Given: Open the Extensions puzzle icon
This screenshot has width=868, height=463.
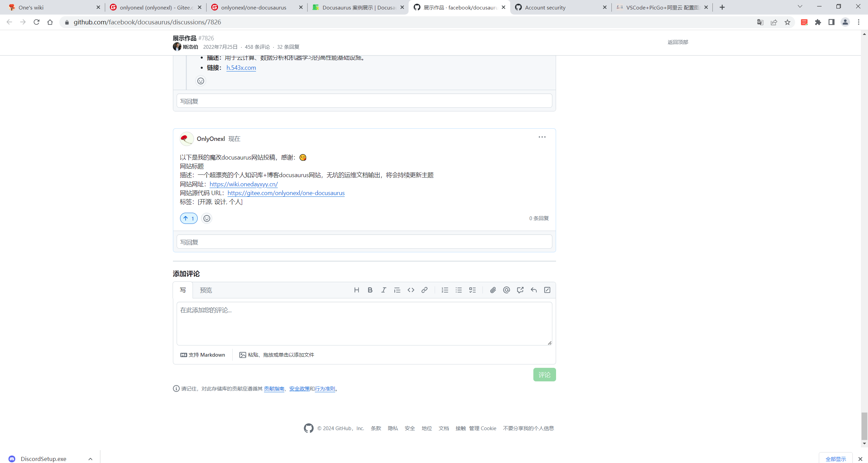Looking at the screenshot, I should [818, 22].
